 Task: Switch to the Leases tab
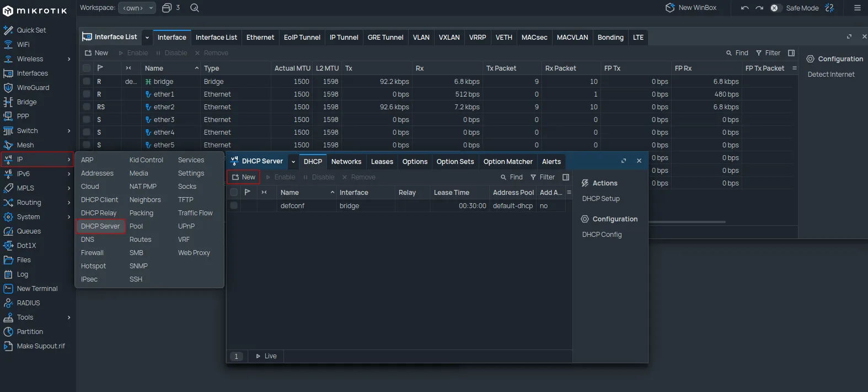(x=382, y=162)
